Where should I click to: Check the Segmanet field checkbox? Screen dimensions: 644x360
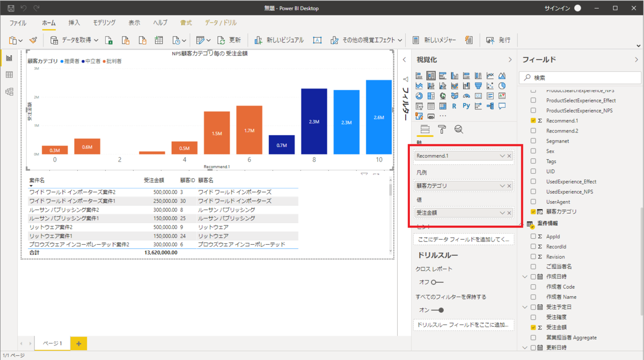click(533, 141)
